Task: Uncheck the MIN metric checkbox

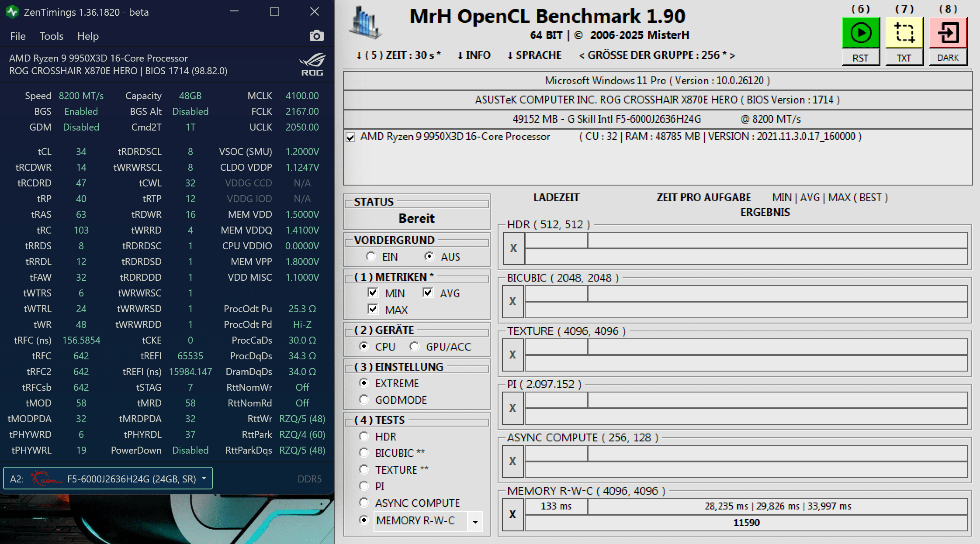Action: [x=373, y=293]
